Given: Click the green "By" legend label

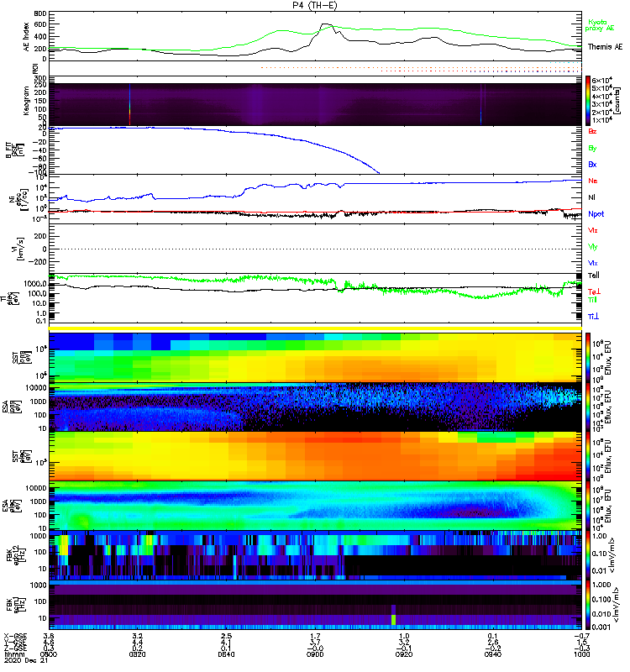Looking at the screenshot, I should point(592,148).
